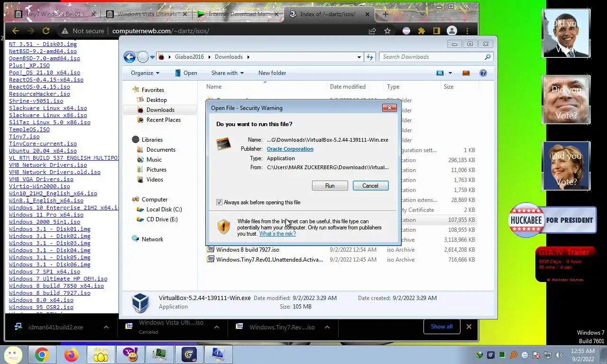Click the Chrome back arrow
Screen dimensions: 607x364
click(15, 31)
